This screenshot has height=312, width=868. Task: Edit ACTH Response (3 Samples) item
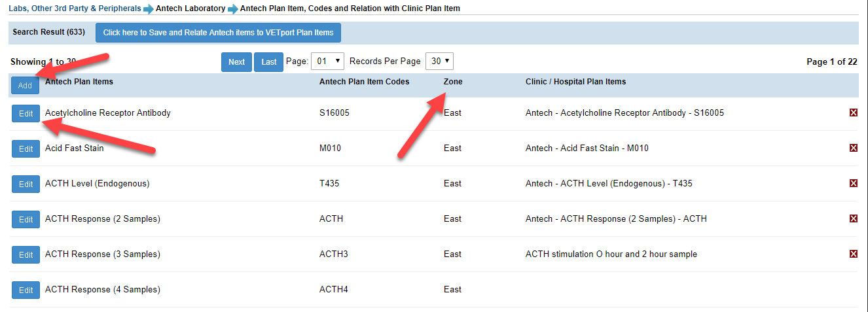point(26,254)
